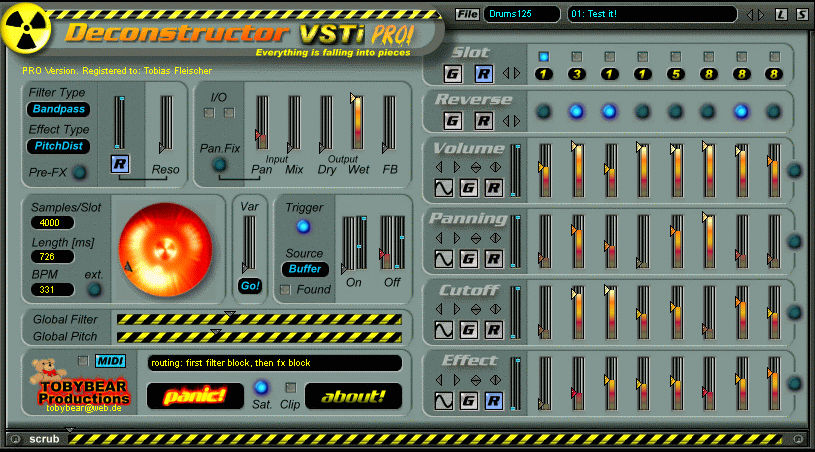Toggle the Clip checkbox
815x452 pixels.
point(291,388)
